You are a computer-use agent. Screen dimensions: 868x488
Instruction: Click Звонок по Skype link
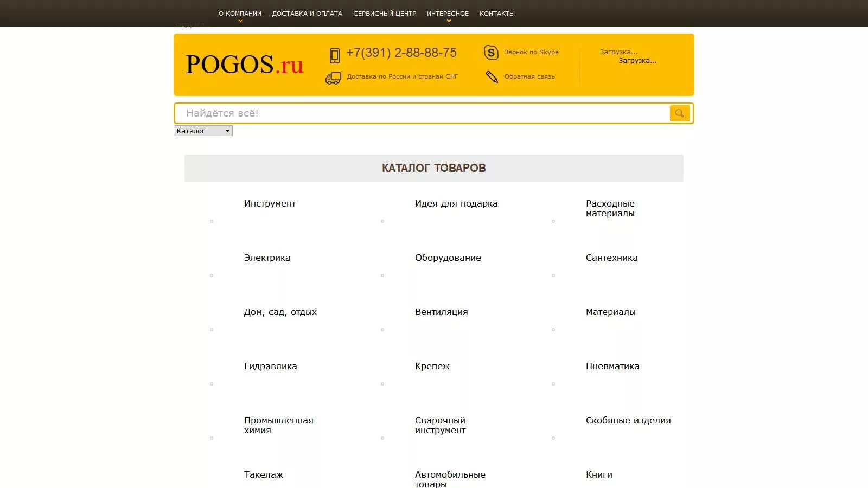tap(532, 52)
